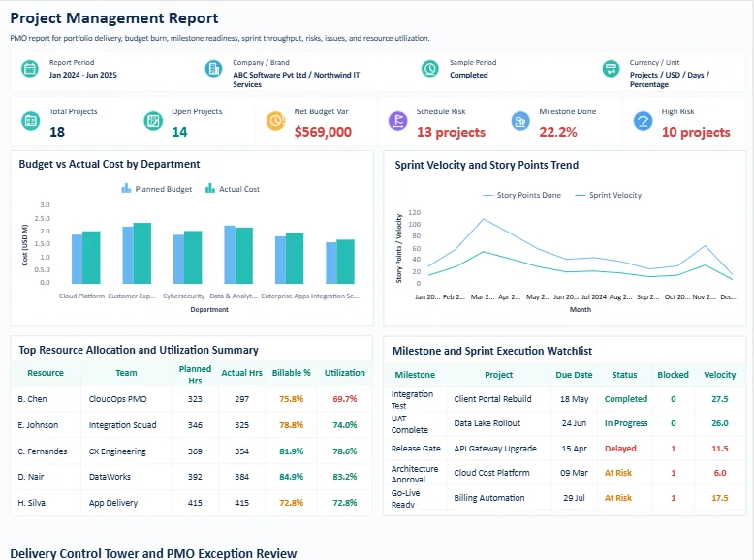The width and height of the screenshot is (754, 560).
Task: Sort by the Planned Hrs column header
Action: [x=195, y=374]
